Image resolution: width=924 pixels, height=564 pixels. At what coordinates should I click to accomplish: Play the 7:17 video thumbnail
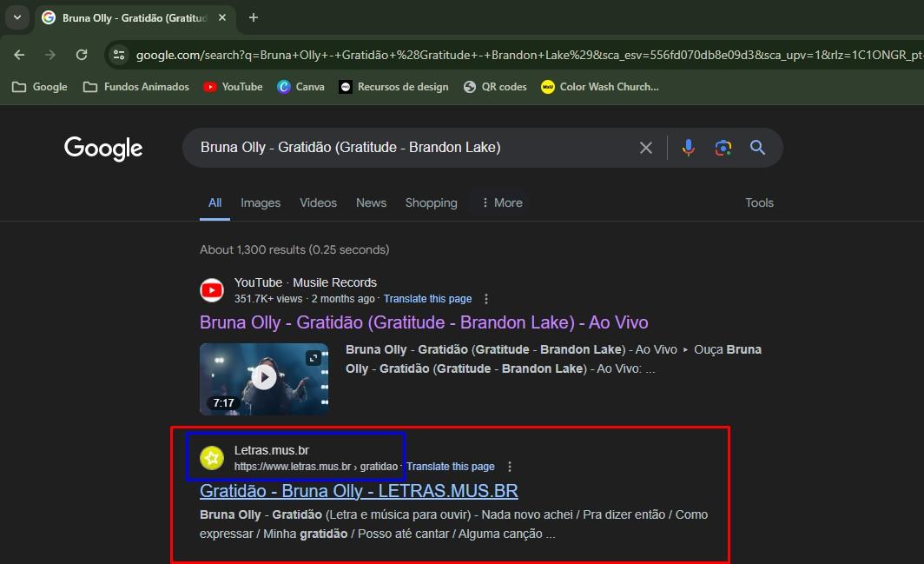coord(264,379)
